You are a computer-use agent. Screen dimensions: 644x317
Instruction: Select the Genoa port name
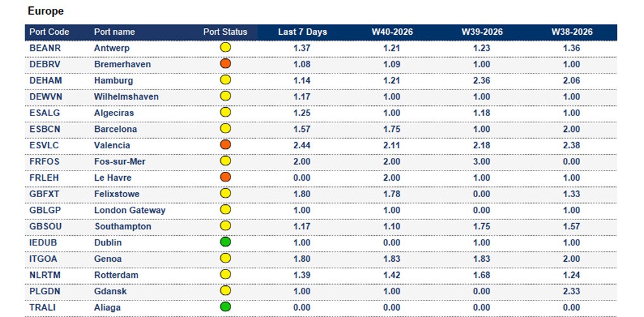coord(108,259)
